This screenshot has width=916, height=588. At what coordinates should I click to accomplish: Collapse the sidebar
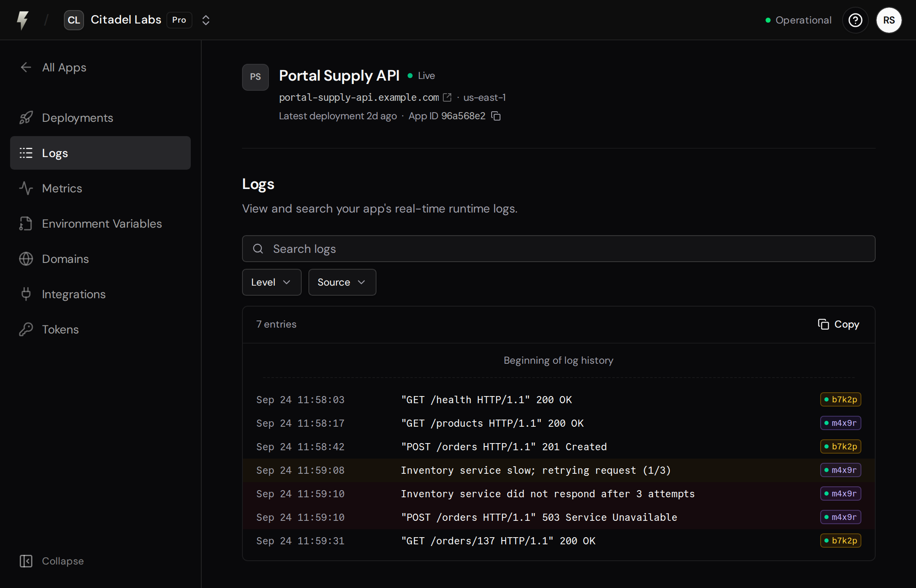coord(52,561)
